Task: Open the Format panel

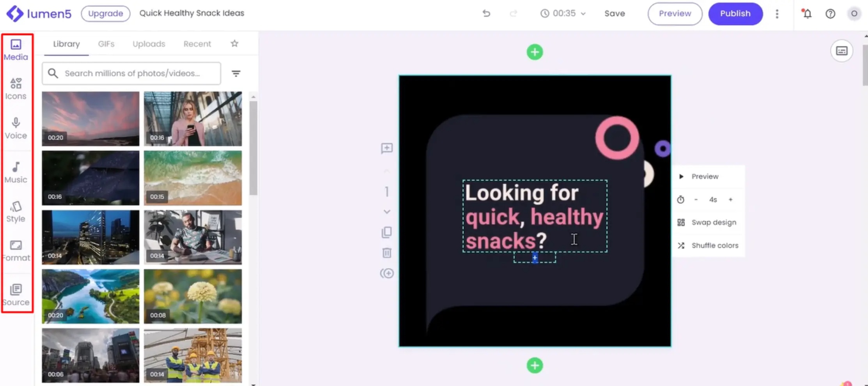Action: (16, 250)
